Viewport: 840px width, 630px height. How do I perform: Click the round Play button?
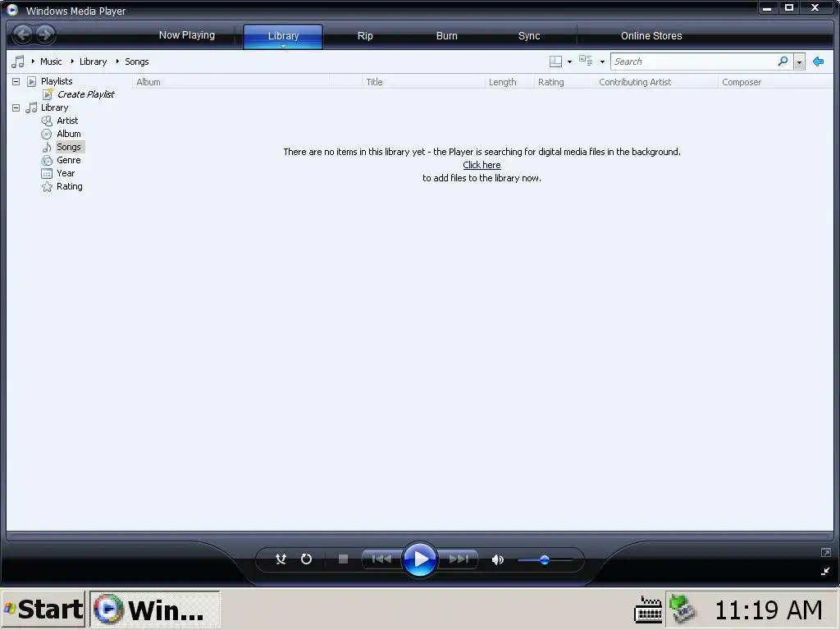click(419, 559)
